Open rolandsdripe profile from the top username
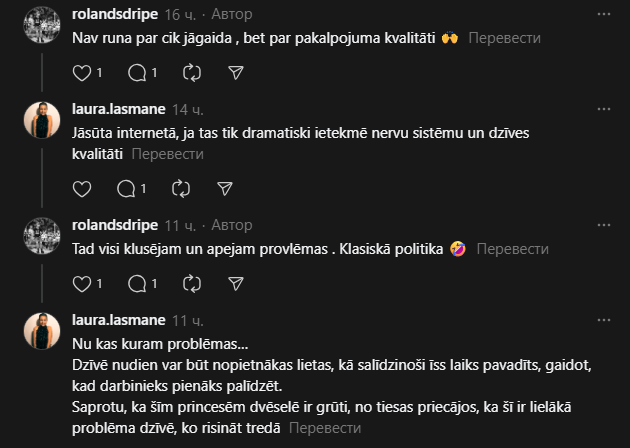Screen dimensions: 630x448 click(115, 14)
